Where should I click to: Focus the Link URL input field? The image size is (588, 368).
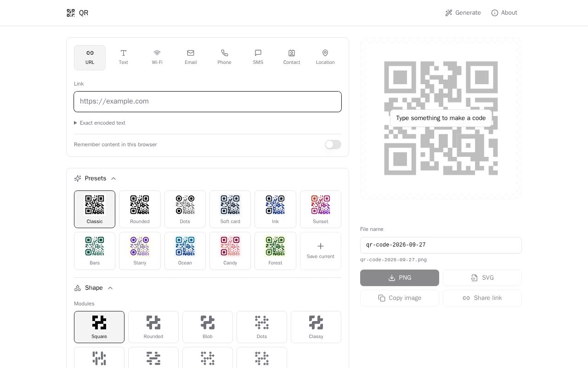(208, 102)
